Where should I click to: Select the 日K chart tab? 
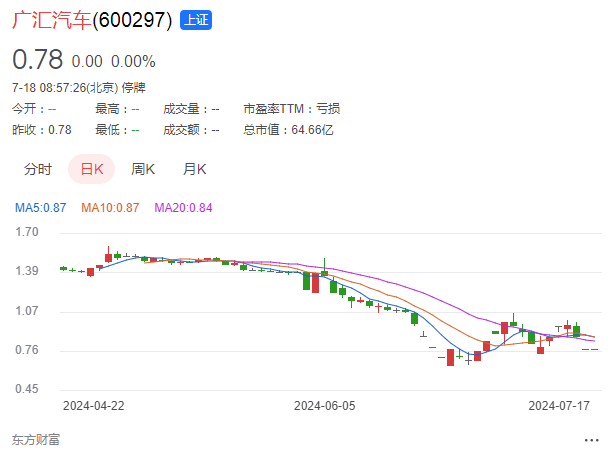point(92,169)
